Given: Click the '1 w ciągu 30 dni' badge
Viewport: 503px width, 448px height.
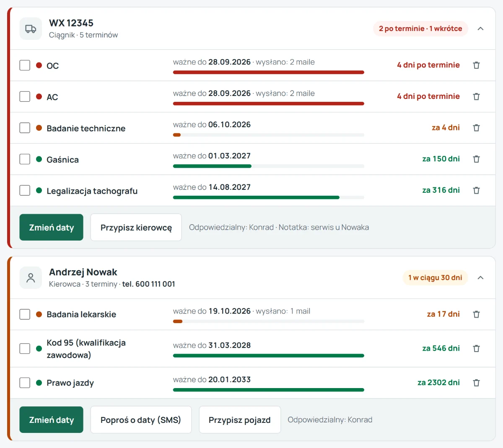Looking at the screenshot, I should point(435,277).
